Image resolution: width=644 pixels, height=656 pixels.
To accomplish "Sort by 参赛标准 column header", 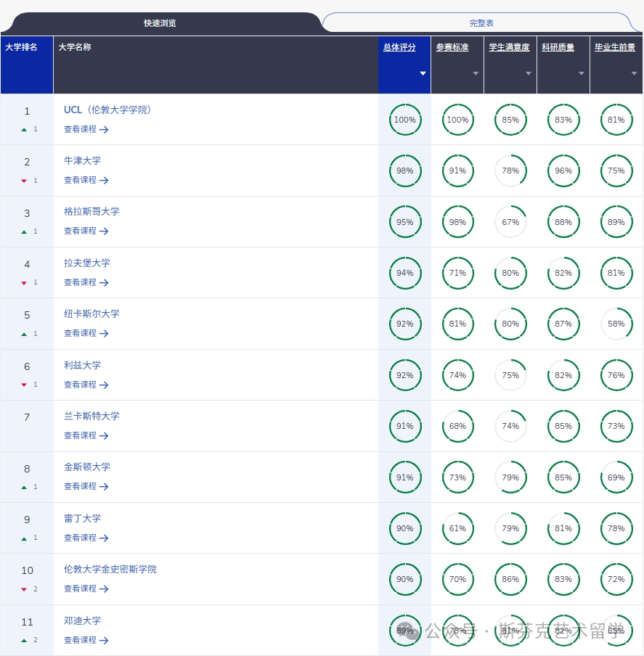I will tap(452, 47).
